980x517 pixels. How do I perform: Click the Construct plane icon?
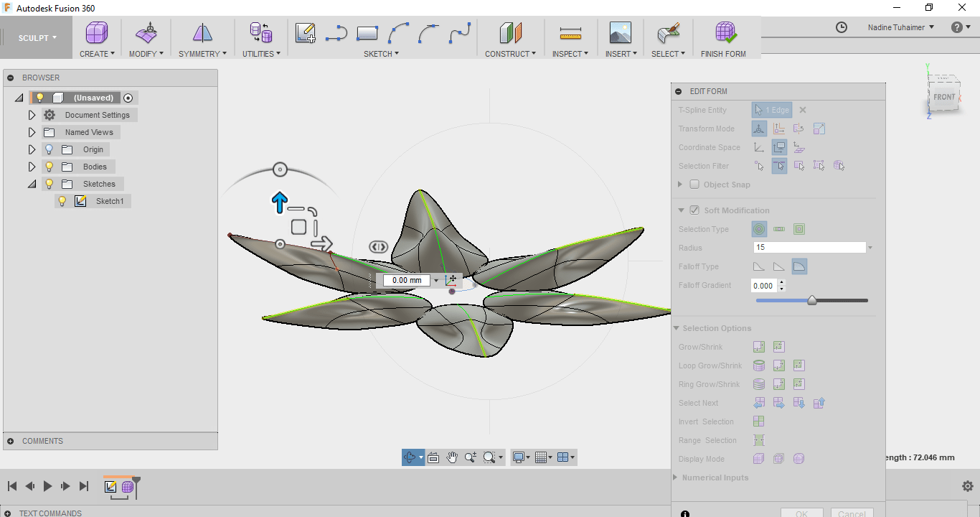(x=510, y=33)
